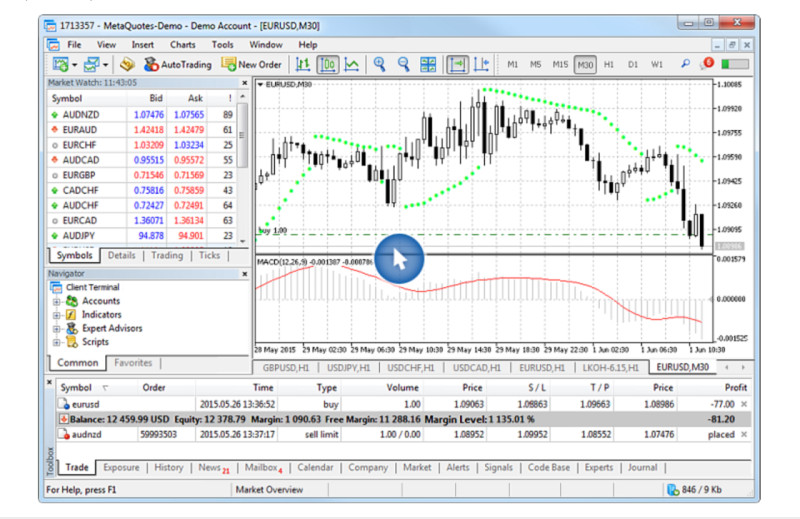Click the search magnifier icon in toolbar

click(x=685, y=64)
